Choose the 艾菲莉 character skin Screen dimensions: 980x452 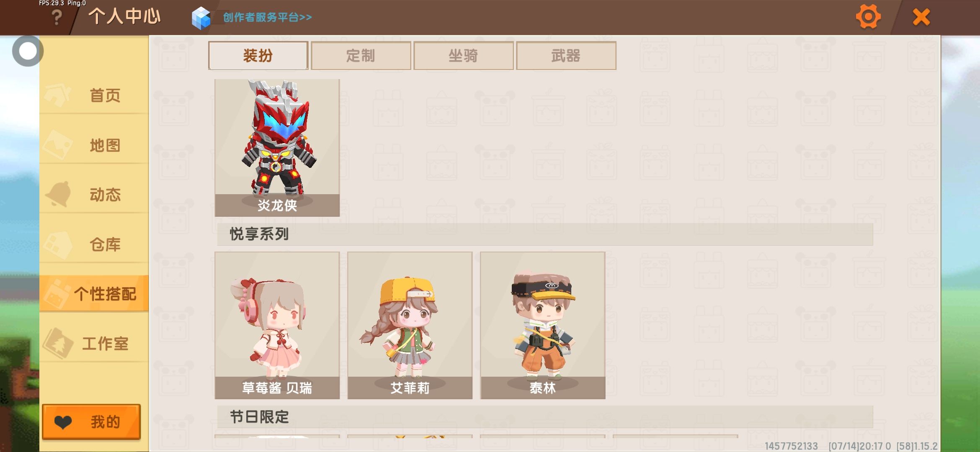click(410, 325)
